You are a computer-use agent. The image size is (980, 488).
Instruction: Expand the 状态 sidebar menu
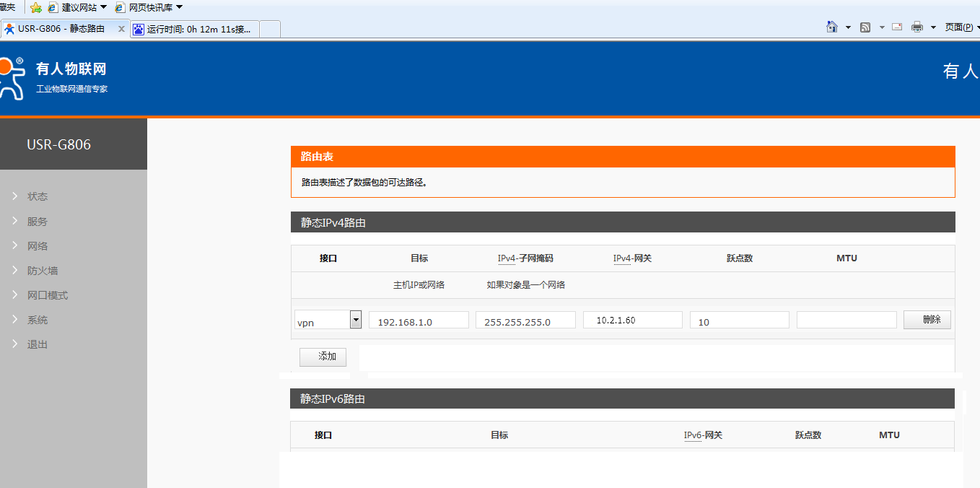point(38,196)
